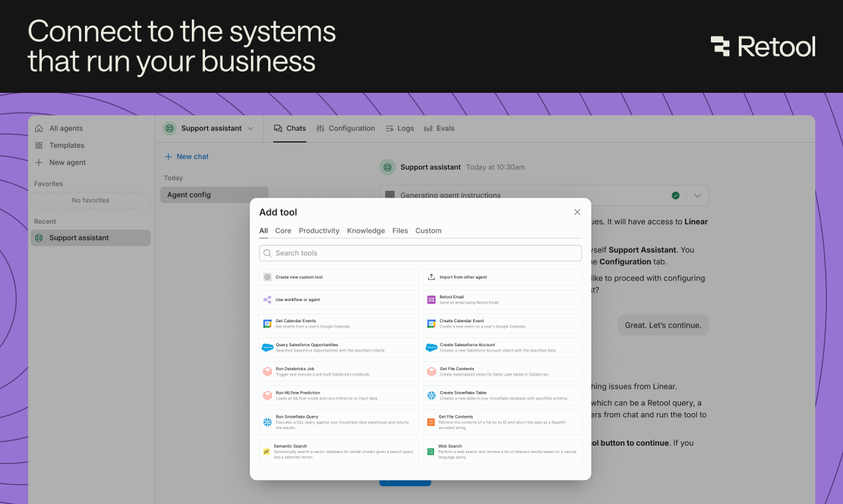Screen dimensions: 843x504
Task: Click the 'Generating agent instructions' label
Action: [x=451, y=196]
